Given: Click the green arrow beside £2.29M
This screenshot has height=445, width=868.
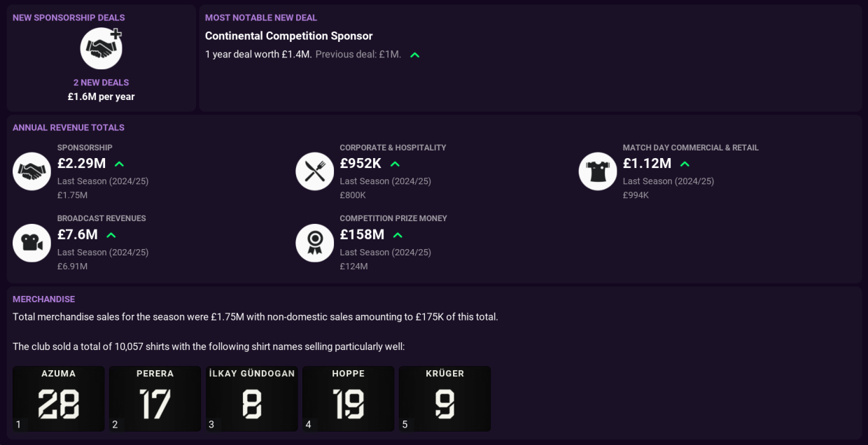Looking at the screenshot, I should (119, 164).
